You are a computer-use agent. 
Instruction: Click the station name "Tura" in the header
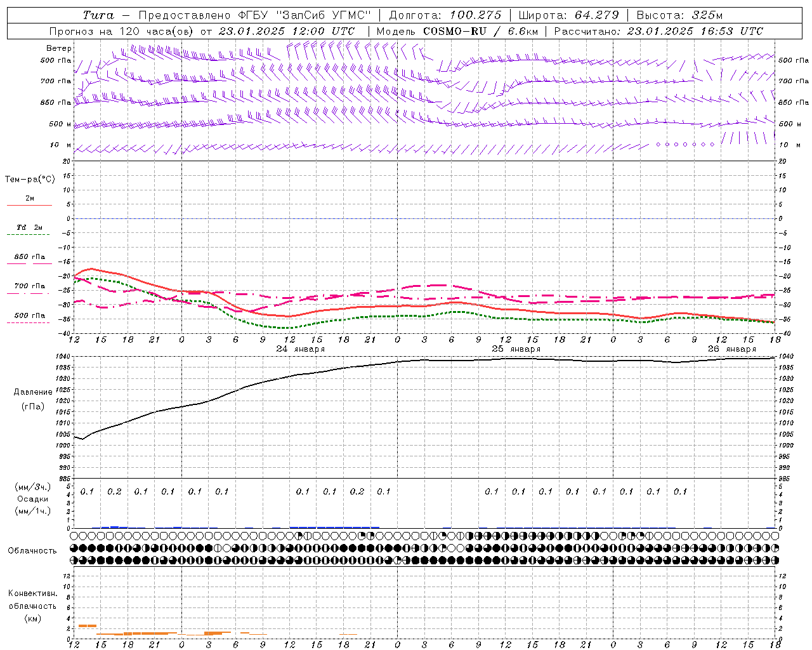click(x=98, y=15)
